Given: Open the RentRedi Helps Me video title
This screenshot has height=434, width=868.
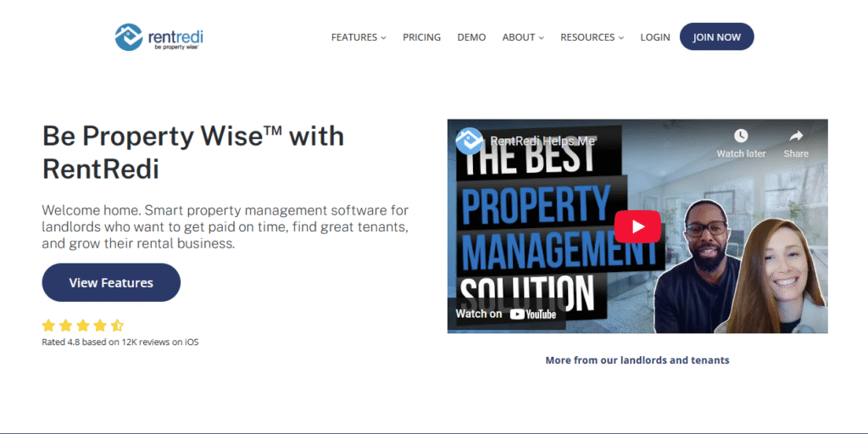Looking at the screenshot, I should pyautogui.click(x=542, y=141).
